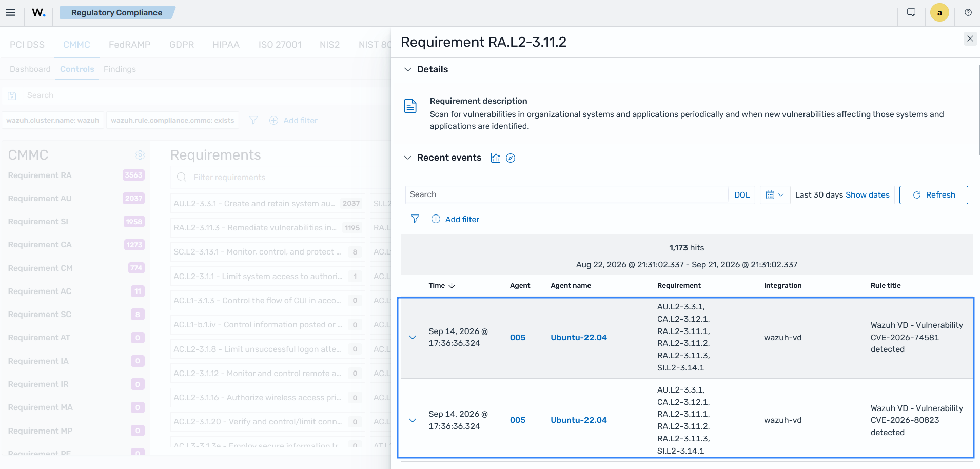Open the Findings sub-tab
980x469 pixels.
click(120, 69)
